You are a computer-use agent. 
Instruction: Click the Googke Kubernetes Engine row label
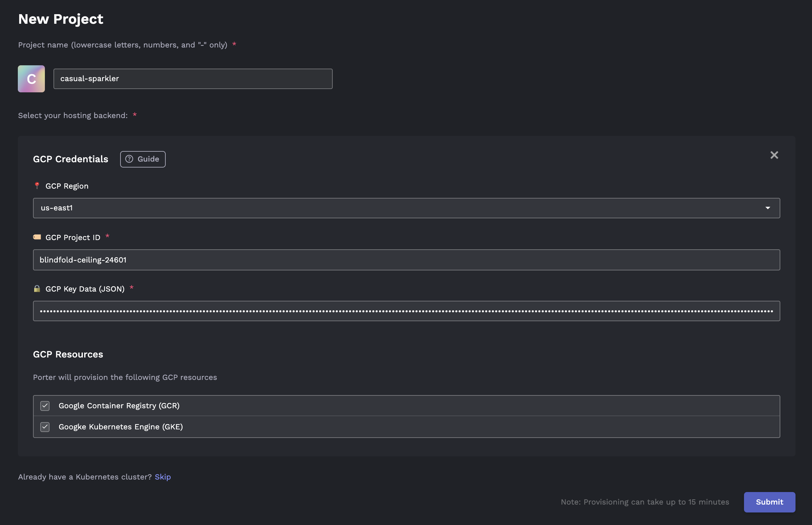click(120, 427)
